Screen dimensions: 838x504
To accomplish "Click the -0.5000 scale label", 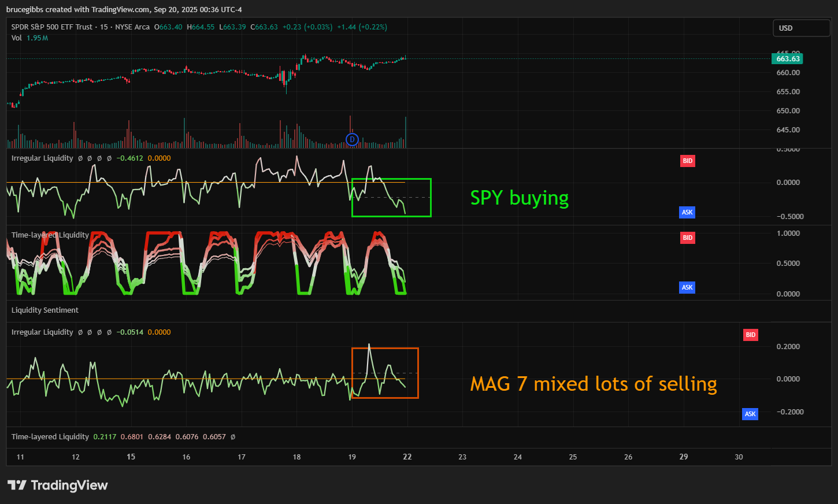I will click(x=789, y=216).
